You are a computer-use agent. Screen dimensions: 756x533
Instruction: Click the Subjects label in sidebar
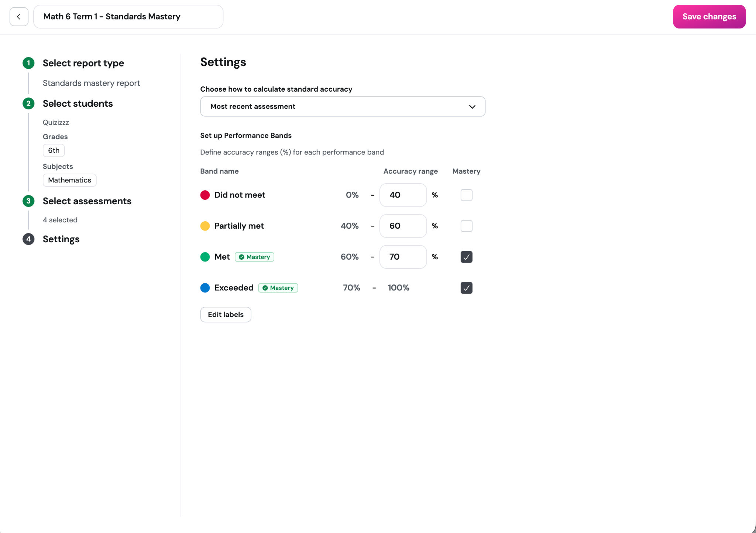[58, 167]
